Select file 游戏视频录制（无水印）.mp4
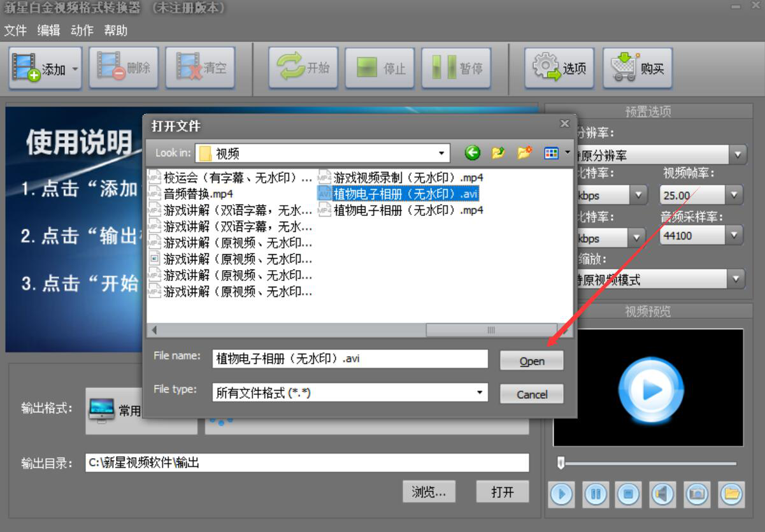This screenshot has height=532, width=765. (x=401, y=177)
